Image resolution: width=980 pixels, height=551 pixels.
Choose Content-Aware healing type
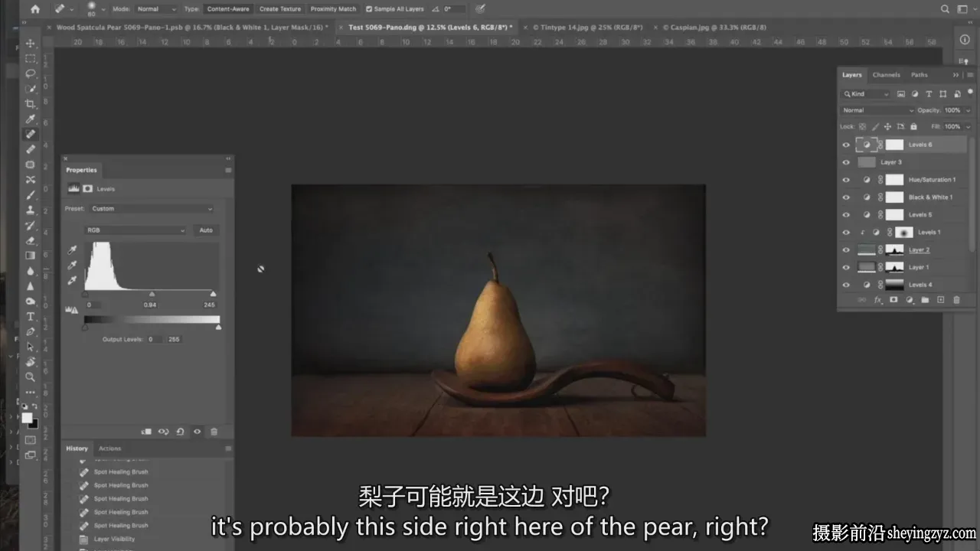[x=227, y=9]
